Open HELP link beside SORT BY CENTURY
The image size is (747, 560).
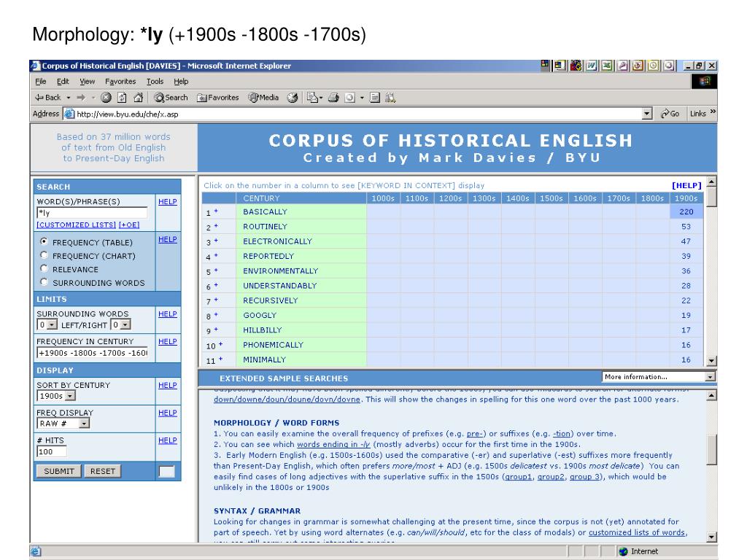point(167,385)
